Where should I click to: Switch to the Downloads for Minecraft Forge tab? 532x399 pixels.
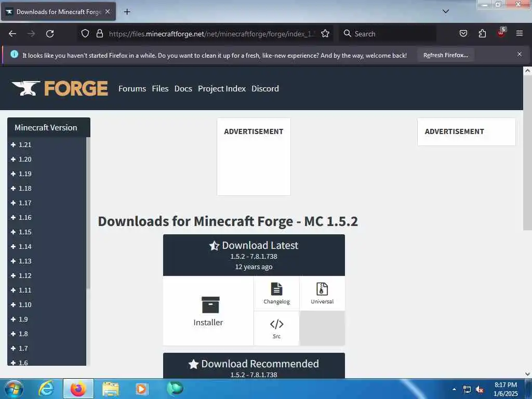click(58, 12)
